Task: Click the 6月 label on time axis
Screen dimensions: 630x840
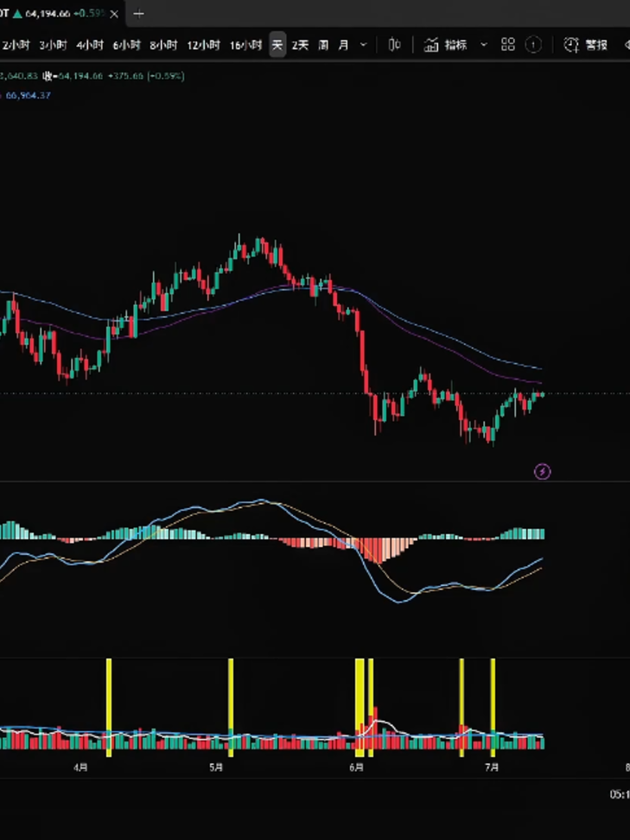Action: pyautogui.click(x=357, y=767)
